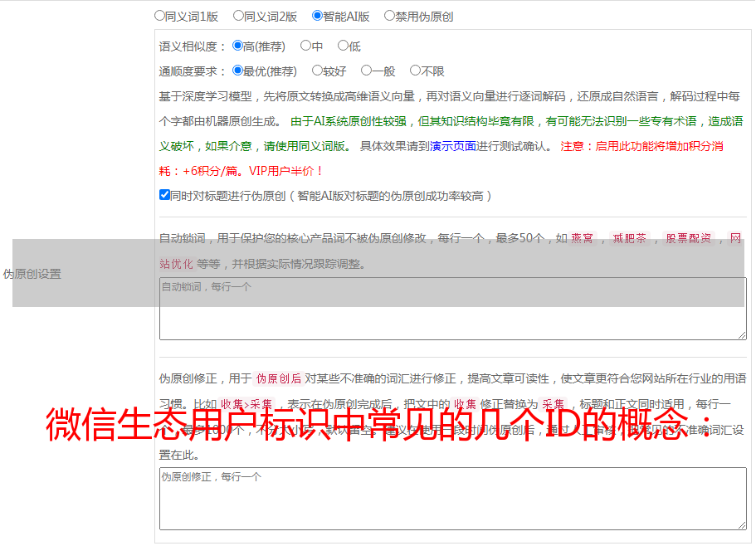Screen dimensions: 756x546
Task: Toggle 同时对标题进行伪原创 checkbox
Action: coord(164,195)
